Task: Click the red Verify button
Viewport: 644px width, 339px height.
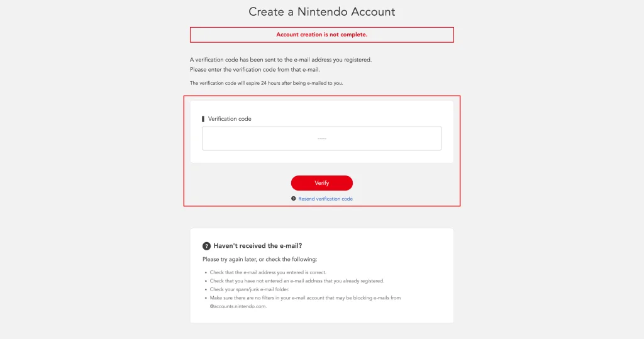Action: pos(321,183)
